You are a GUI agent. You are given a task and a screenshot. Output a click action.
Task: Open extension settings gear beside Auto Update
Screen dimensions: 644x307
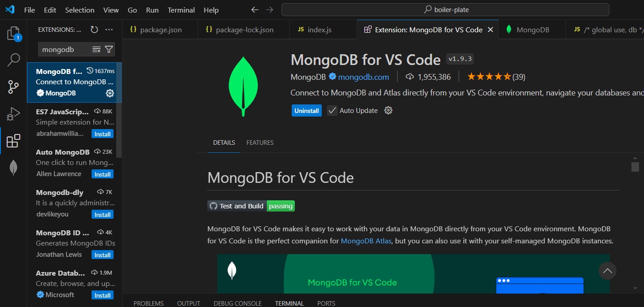[x=389, y=110]
